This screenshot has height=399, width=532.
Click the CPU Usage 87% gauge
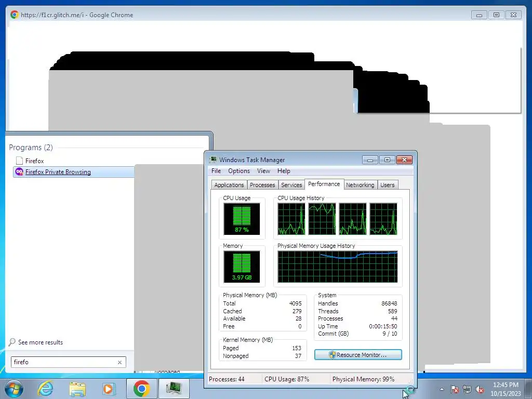(242, 219)
